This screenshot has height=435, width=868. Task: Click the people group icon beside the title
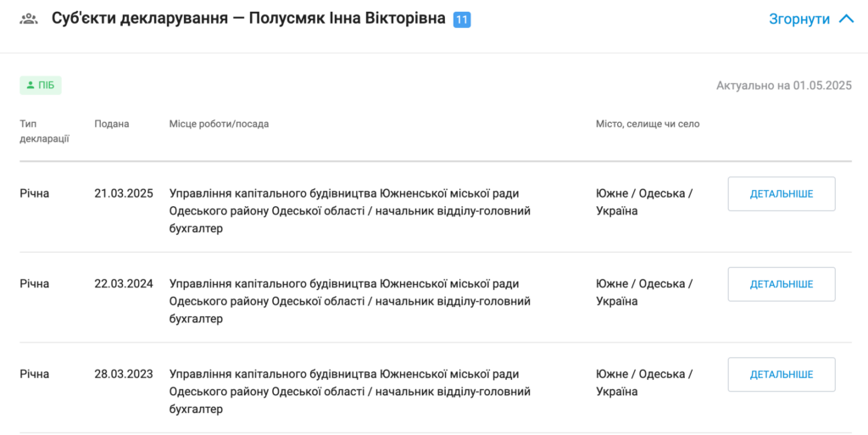coord(29,19)
